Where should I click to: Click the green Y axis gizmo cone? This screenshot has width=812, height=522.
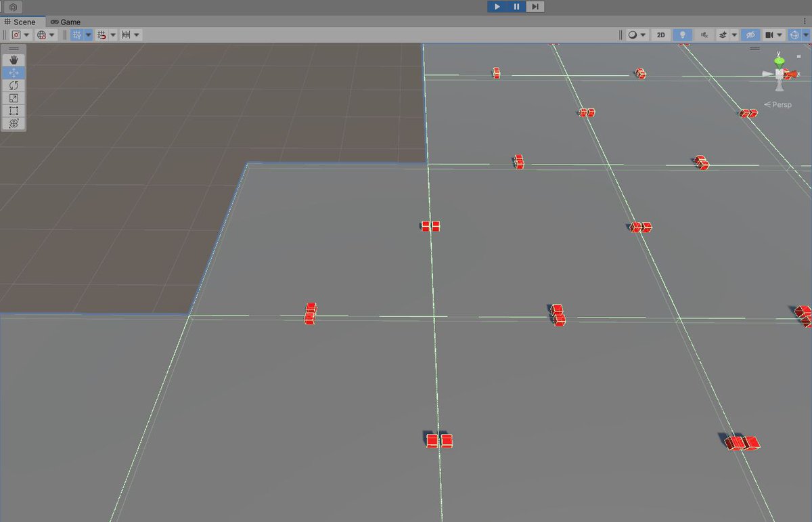click(x=780, y=62)
